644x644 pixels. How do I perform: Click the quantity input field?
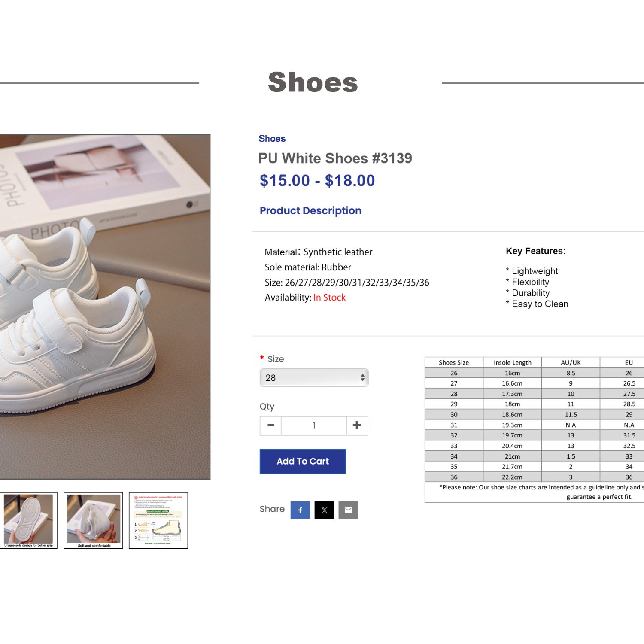(x=314, y=425)
